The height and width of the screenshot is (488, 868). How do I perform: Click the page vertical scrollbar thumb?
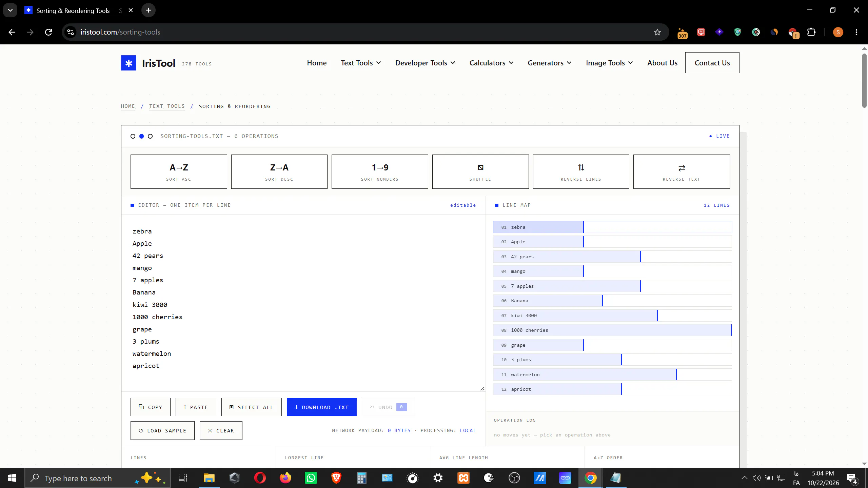coord(864,80)
